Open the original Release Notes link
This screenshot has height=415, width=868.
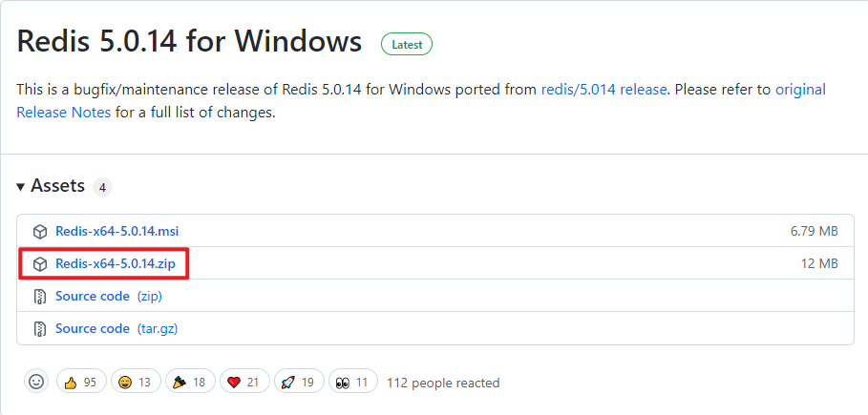64,113
